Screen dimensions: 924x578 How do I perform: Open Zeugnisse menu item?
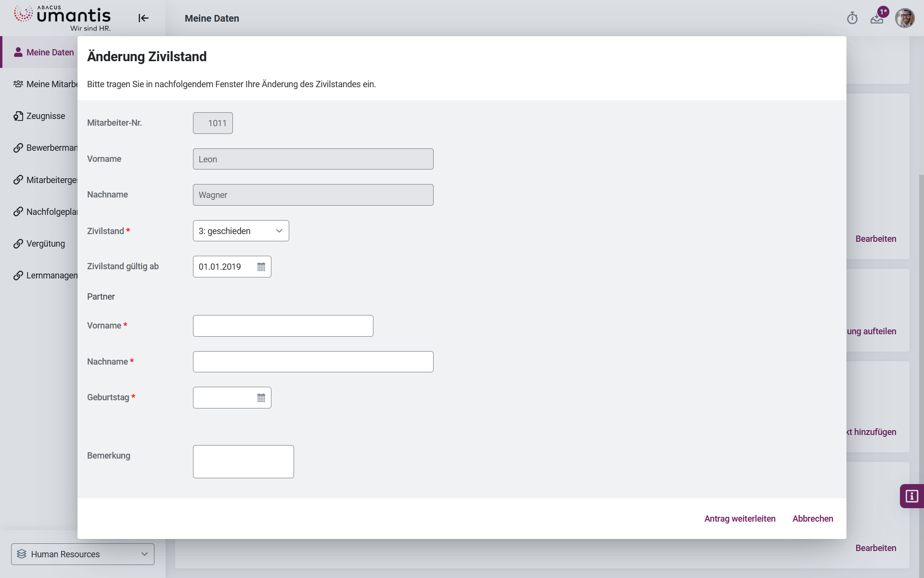(46, 116)
